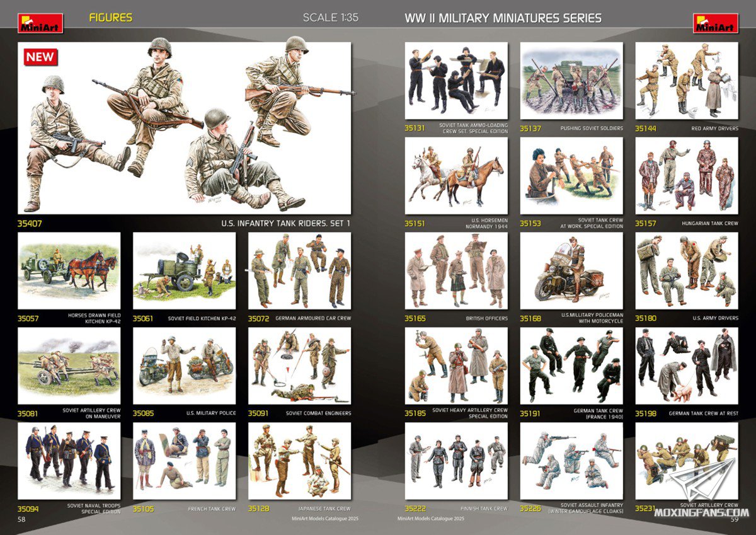Click product number 35131
This screenshot has height=535, width=756.
[x=415, y=128]
